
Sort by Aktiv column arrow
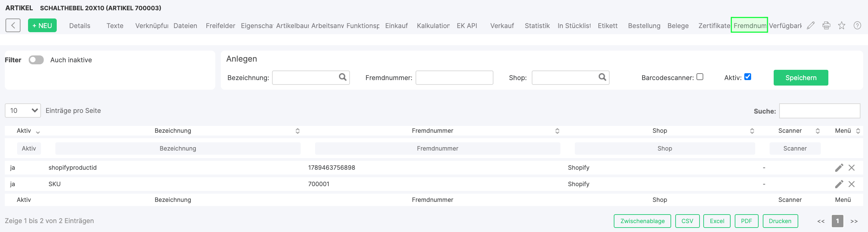tap(38, 132)
